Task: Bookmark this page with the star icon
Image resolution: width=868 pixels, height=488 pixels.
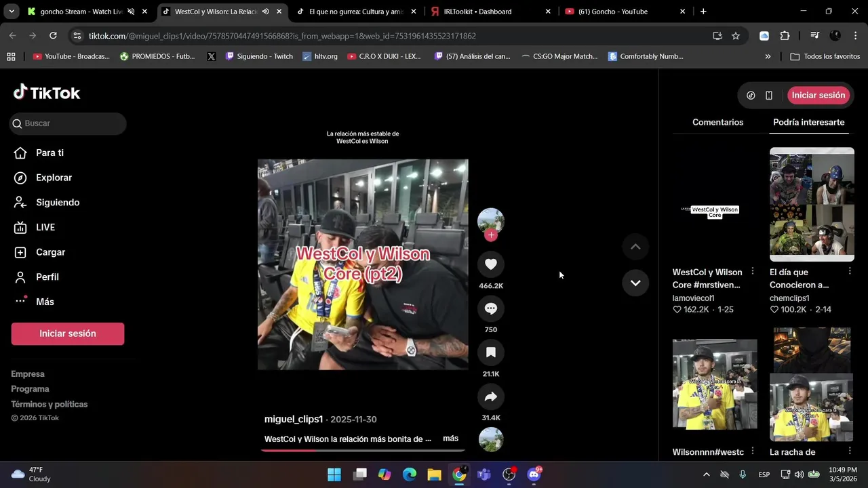Action: (736, 36)
